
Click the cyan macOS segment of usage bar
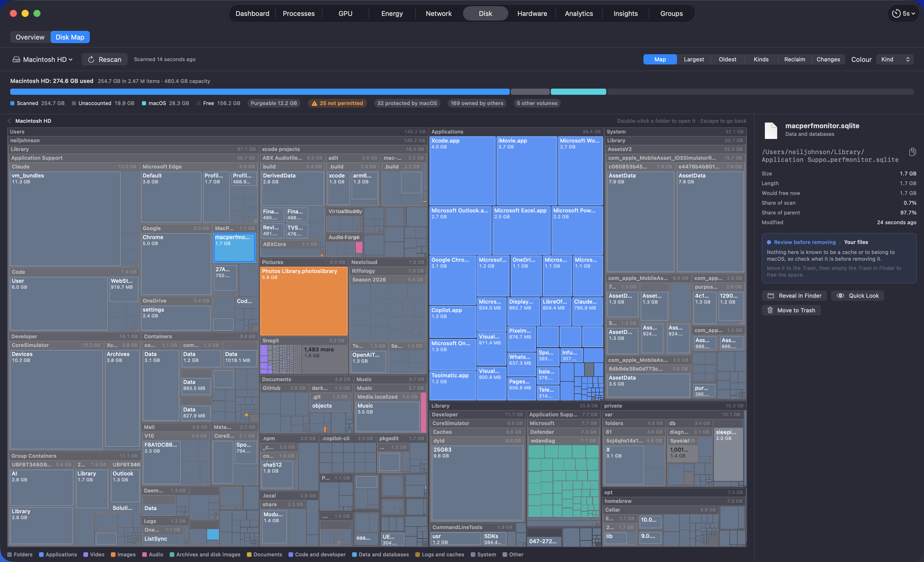tap(578, 91)
